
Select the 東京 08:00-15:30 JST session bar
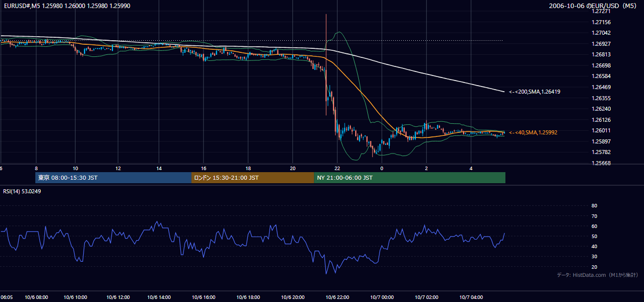113,178
